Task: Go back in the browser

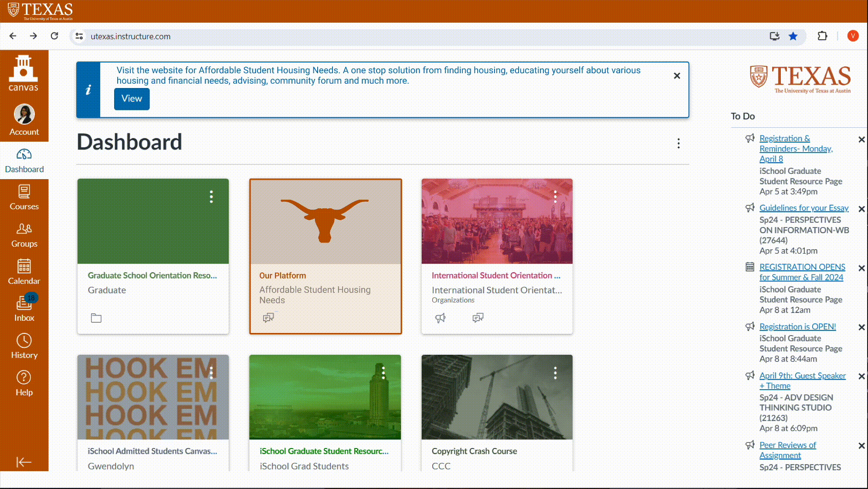Action: click(13, 36)
